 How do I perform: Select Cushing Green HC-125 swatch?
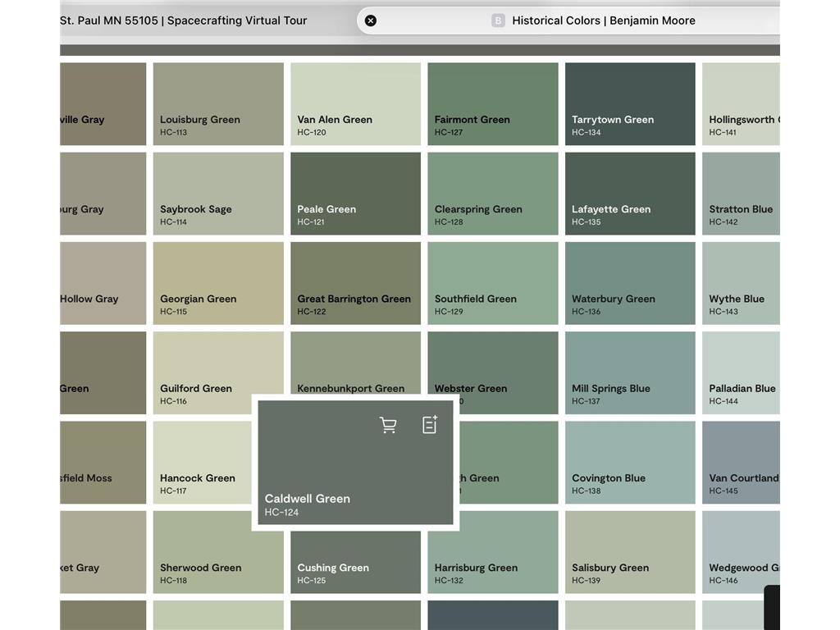click(356, 562)
